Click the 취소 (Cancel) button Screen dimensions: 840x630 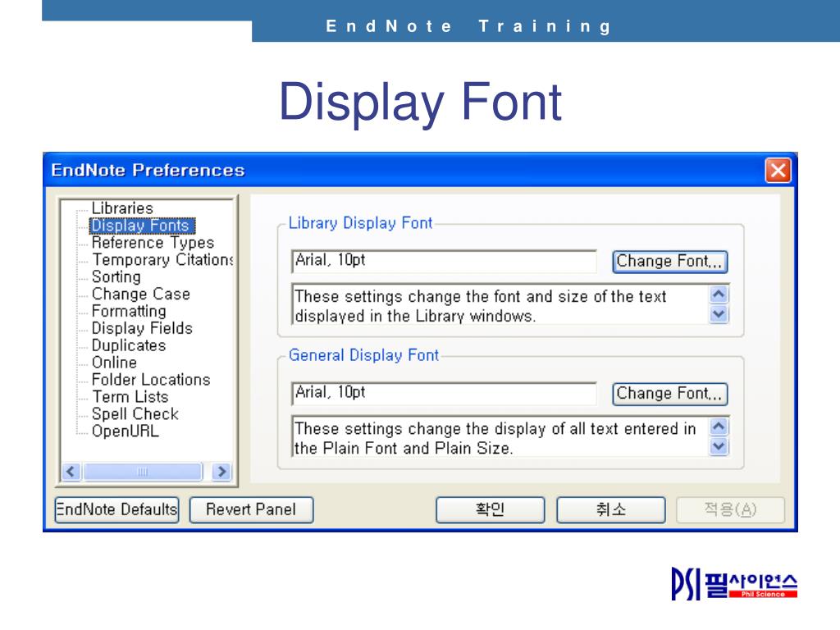(x=610, y=509)
